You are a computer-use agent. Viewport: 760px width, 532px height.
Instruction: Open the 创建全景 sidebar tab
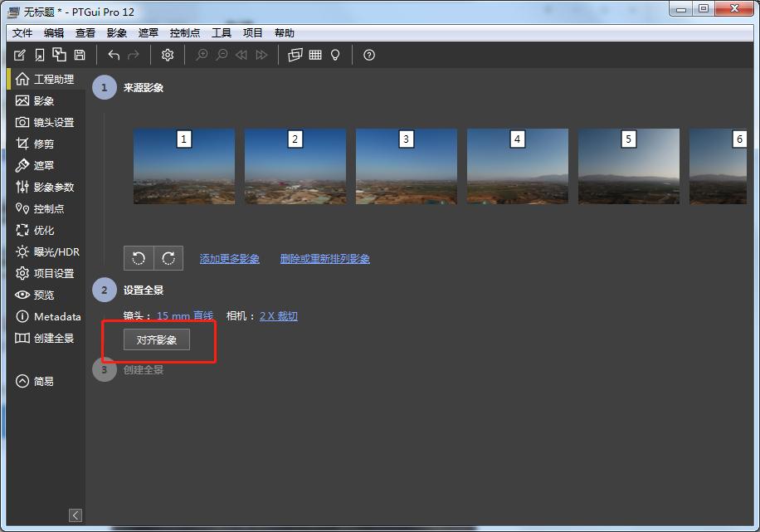point(45,338)
